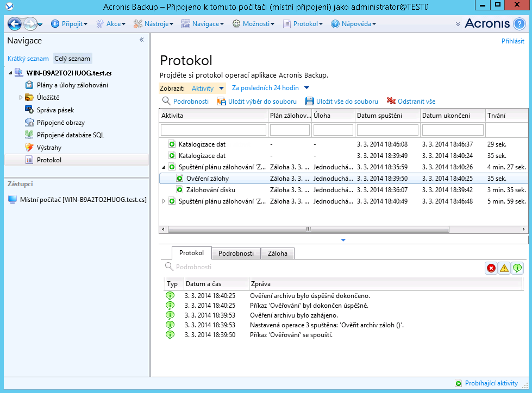Open the Zobrazit Aktivity dropdown
This screenshot has height=393, width=532.
pyautogui.click(x=208, y=88)
